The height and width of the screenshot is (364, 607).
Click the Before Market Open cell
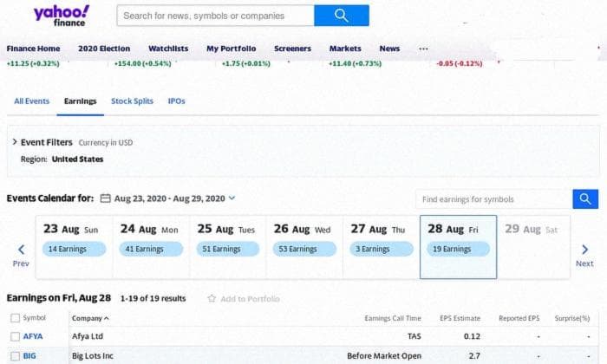(x=384, y=356)
